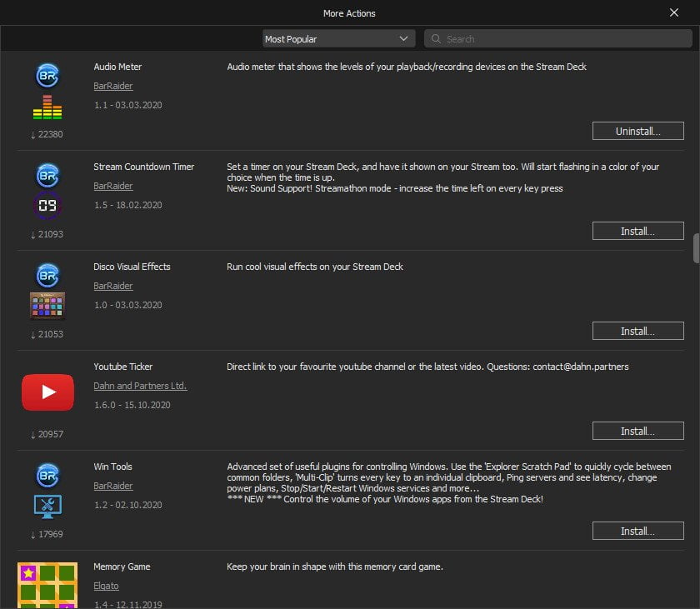The width and height of the screenshot is (700, 609).
Task: Click the Youtube Ticker description text
Action: (427, 367)
